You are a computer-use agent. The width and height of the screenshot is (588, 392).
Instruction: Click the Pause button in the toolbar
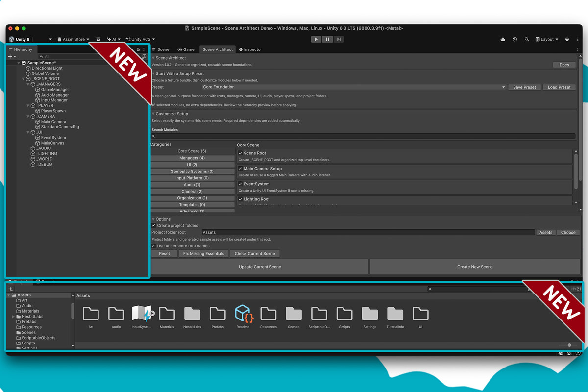pyautogui.click(x=327, y=39)
